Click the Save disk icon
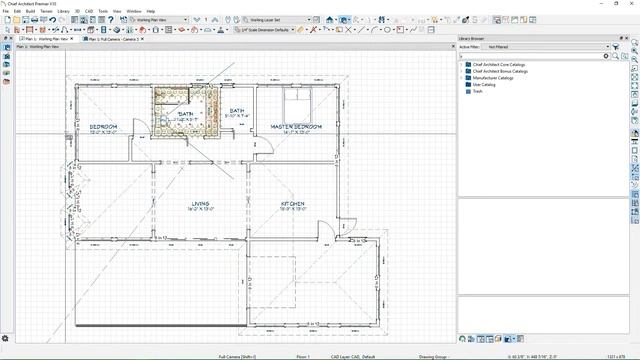 coord(25,20)
